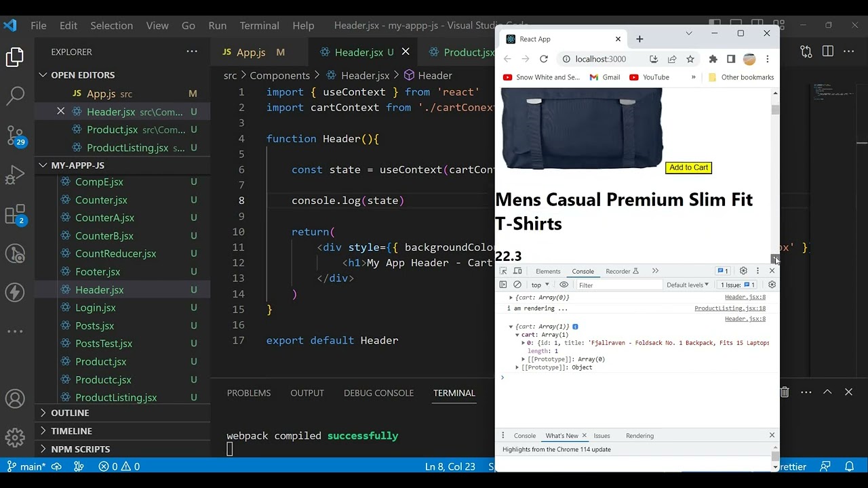Open Login.jsx in the file tree

96,308
